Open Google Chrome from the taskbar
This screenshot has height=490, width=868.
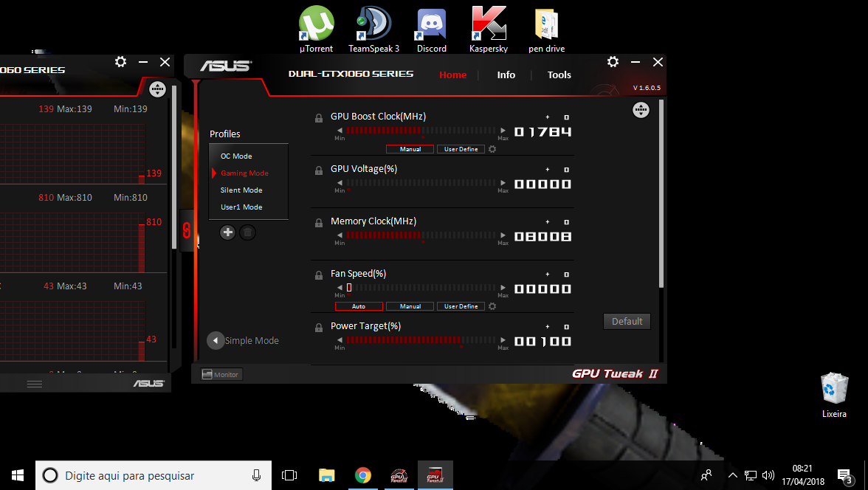point(363,475)
